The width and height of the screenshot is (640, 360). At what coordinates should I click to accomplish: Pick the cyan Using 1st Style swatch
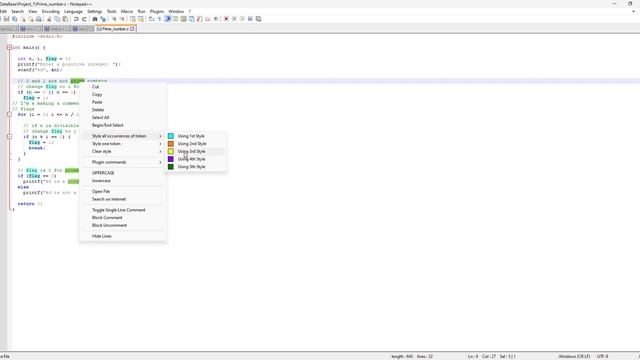[171, 136]
